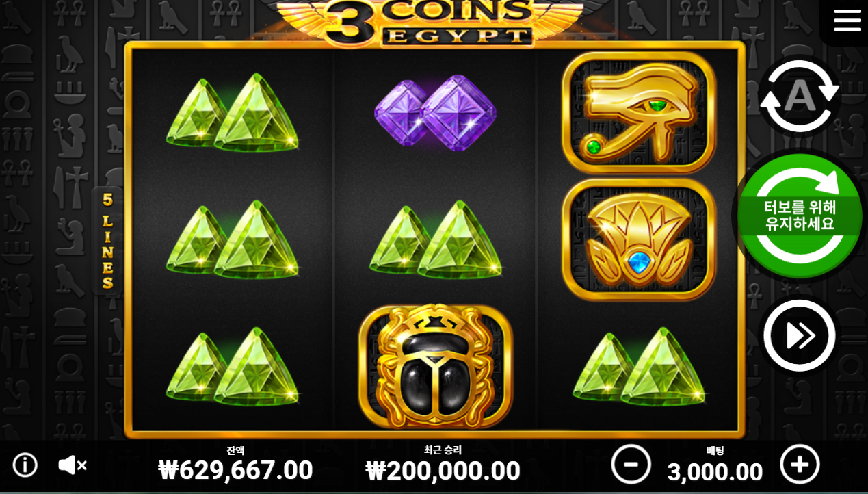868x494 pixels.
Task: Click the center green gems symbol
Action: tap(436, 239)
